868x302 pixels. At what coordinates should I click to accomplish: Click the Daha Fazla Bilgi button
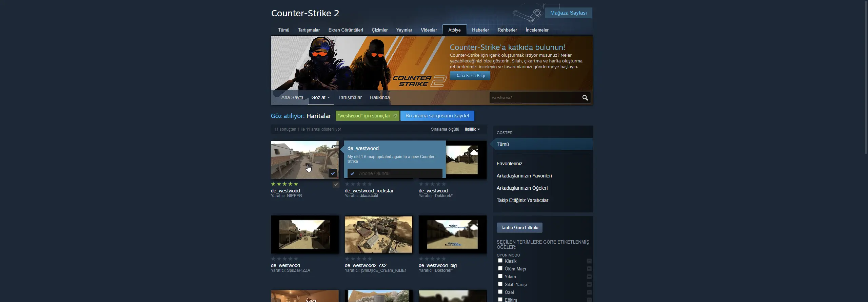tap(470, 76)
